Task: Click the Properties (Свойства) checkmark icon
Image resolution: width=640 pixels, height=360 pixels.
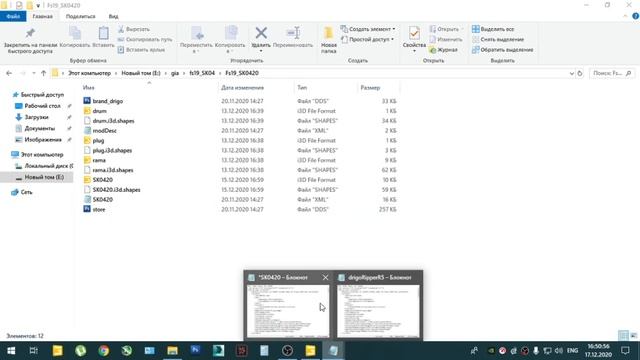Action: pyautogui.click(x=414, y=33)
